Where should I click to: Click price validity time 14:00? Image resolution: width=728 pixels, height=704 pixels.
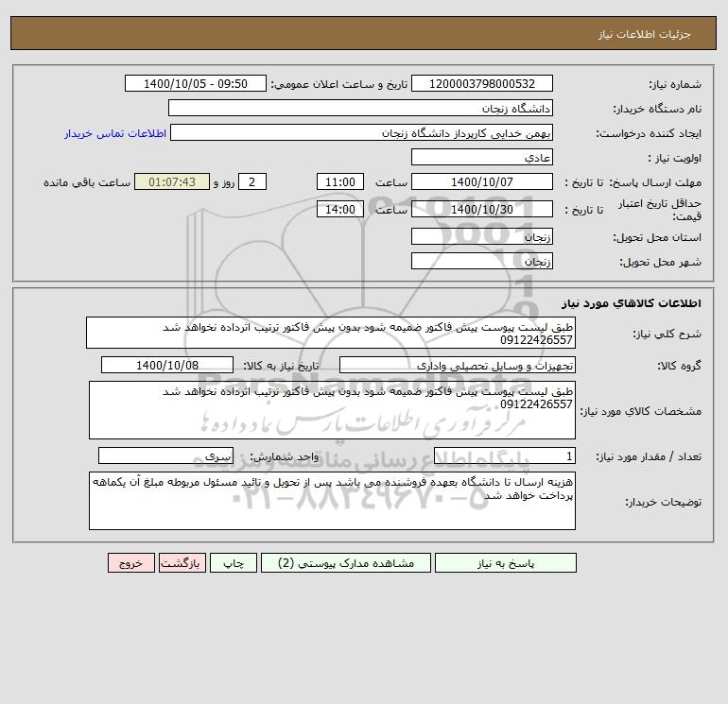coord(340,209)
